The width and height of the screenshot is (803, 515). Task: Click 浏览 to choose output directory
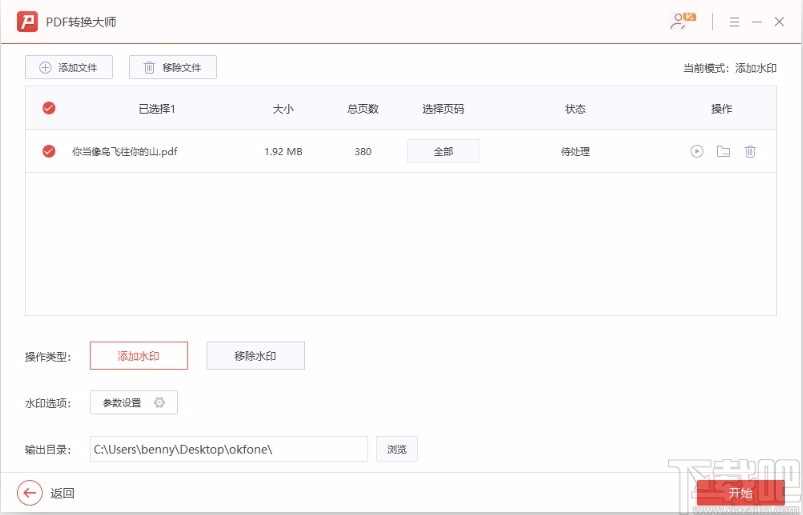click(397, 450)
